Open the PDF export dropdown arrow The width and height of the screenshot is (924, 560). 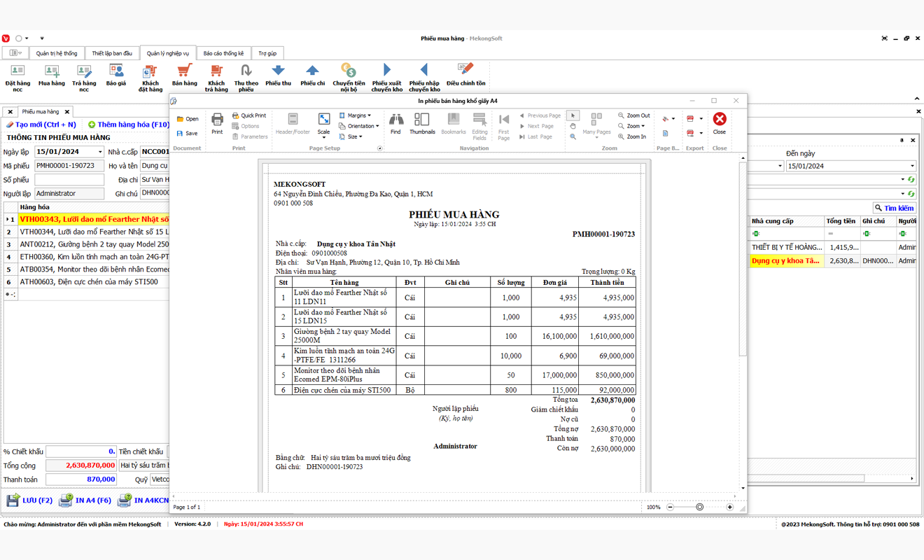click(x=701, y=119)
